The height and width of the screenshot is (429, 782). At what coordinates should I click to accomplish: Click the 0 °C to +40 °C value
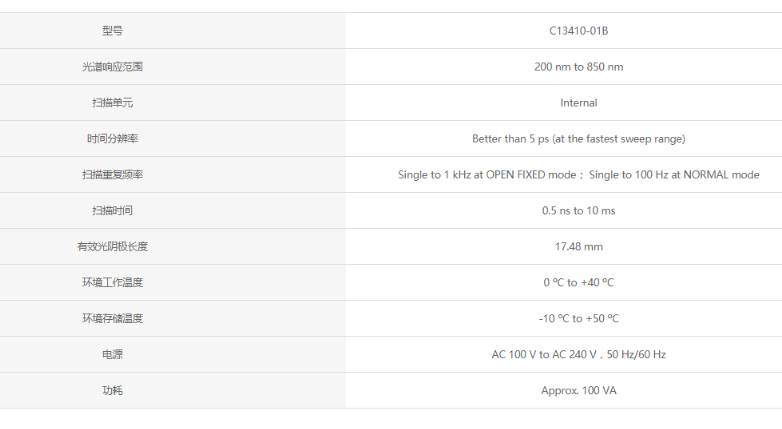point(579,282)
